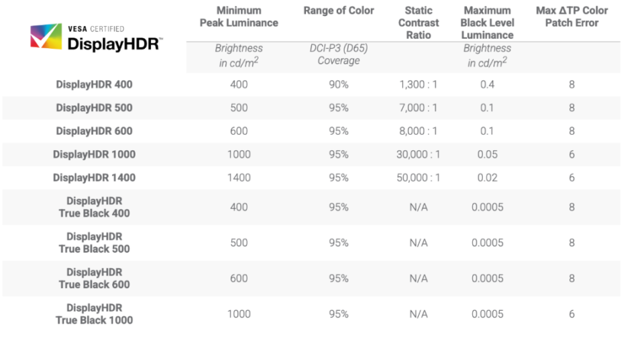
Task: Click the VESA Certified DisplayHDR logo icon
Action: (46, 38)
